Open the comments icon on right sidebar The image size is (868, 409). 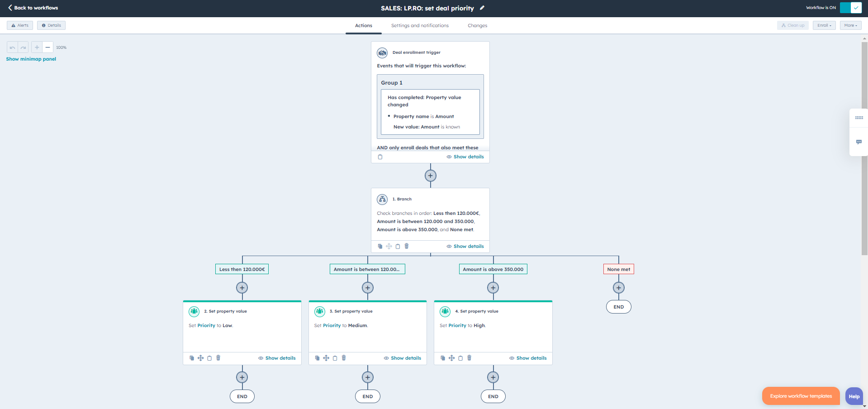click(859, 142)
